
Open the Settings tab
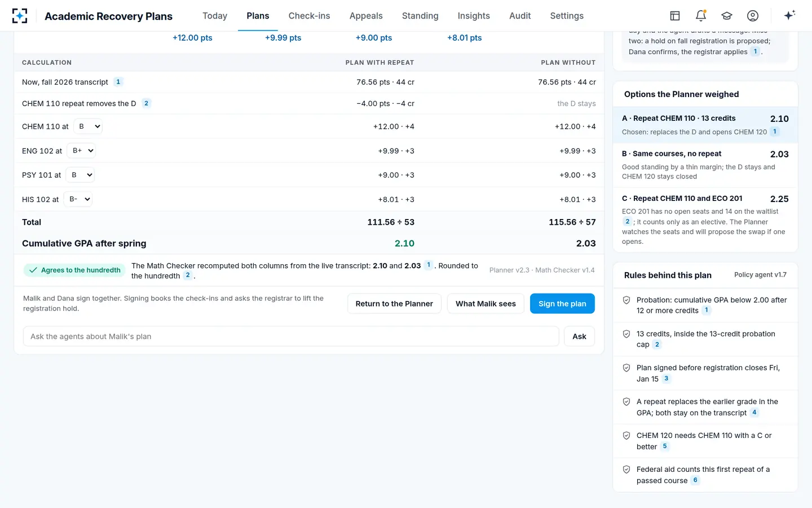click(x=567, y=16)
